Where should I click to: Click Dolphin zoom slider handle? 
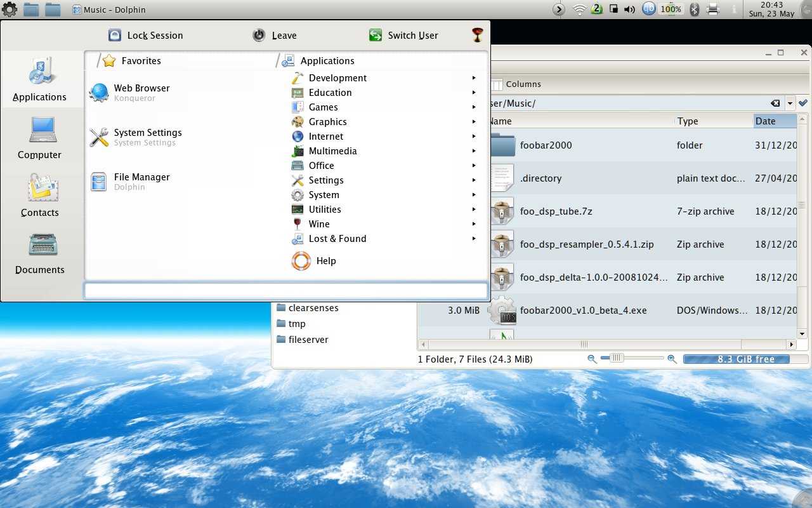(617, 358)
